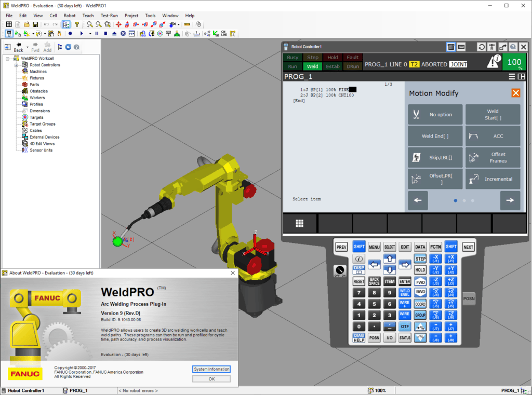Click the System Information button

pos(211,369)
